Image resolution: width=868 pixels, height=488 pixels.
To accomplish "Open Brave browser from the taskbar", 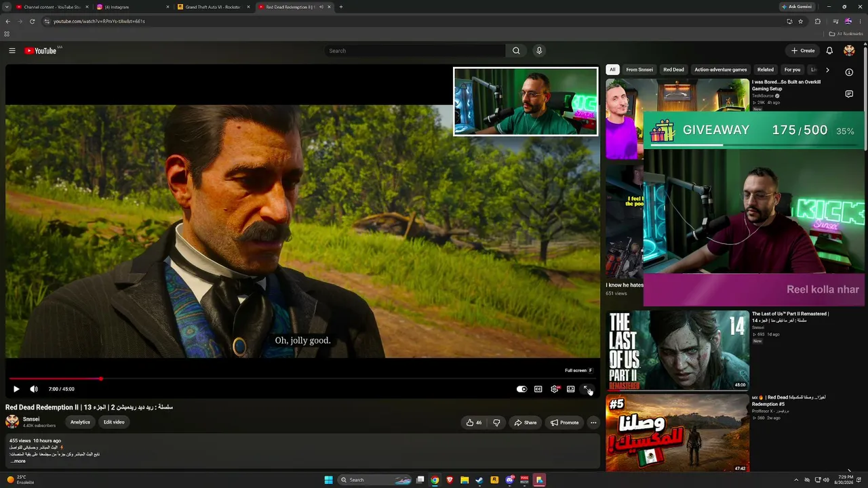I will [450, 480].
